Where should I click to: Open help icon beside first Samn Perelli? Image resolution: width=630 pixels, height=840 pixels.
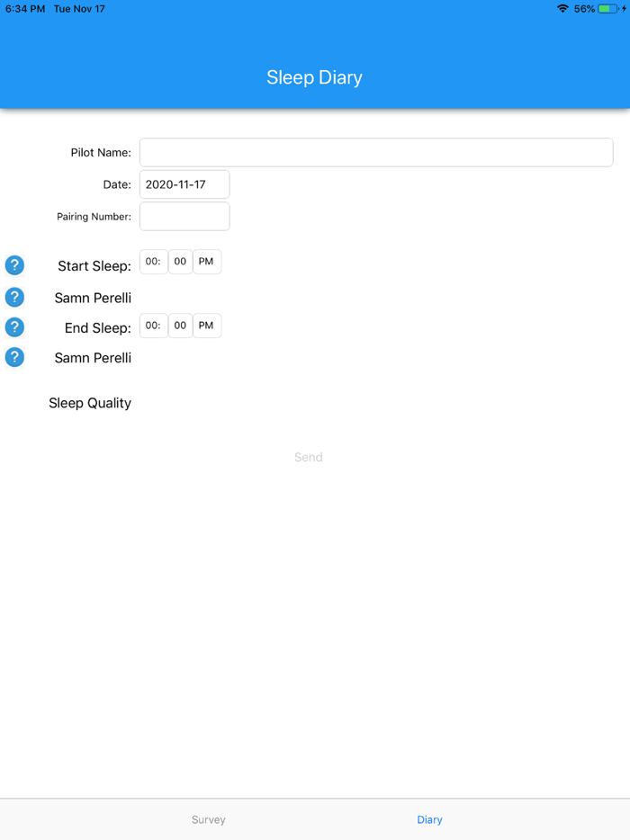click(x=14, y=298)
